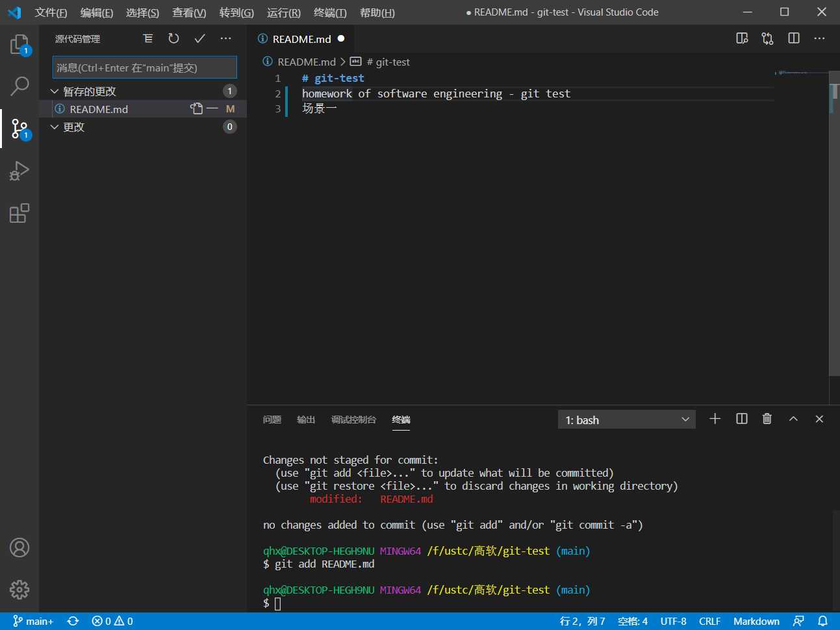Open the Extensions view
Viewport: 840px width, 630px height.
(19, 213)
